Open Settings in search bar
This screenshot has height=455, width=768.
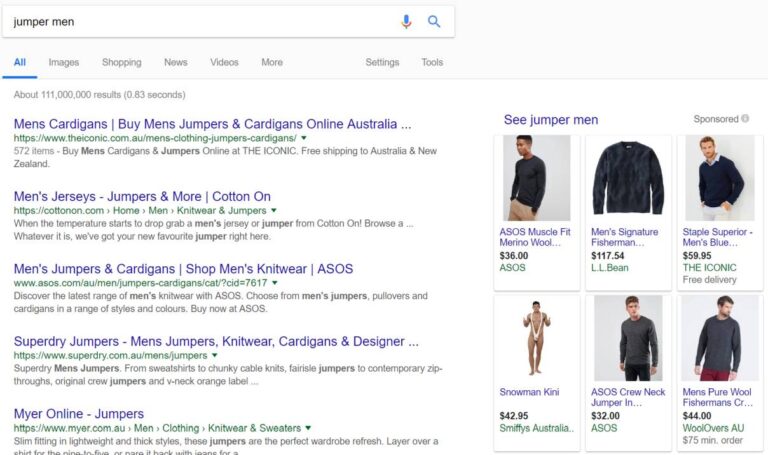(382, 62)
